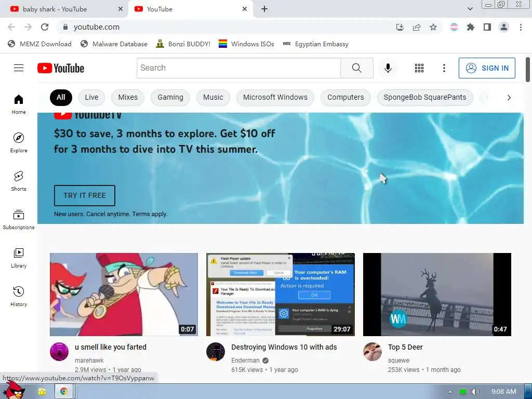Click the Chrome taskbar icon
This screenshot has height=399, width=532.
(x=64, y=392)
